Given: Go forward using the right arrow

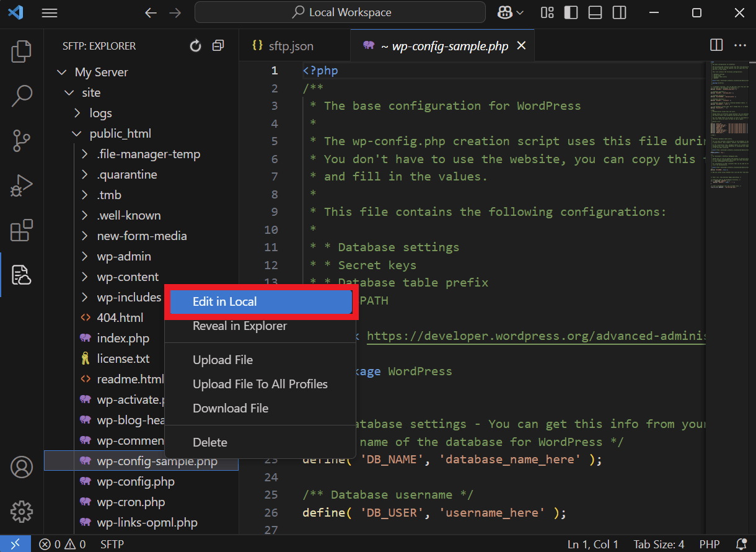Looking at the screenshot, I should point(175,12).
